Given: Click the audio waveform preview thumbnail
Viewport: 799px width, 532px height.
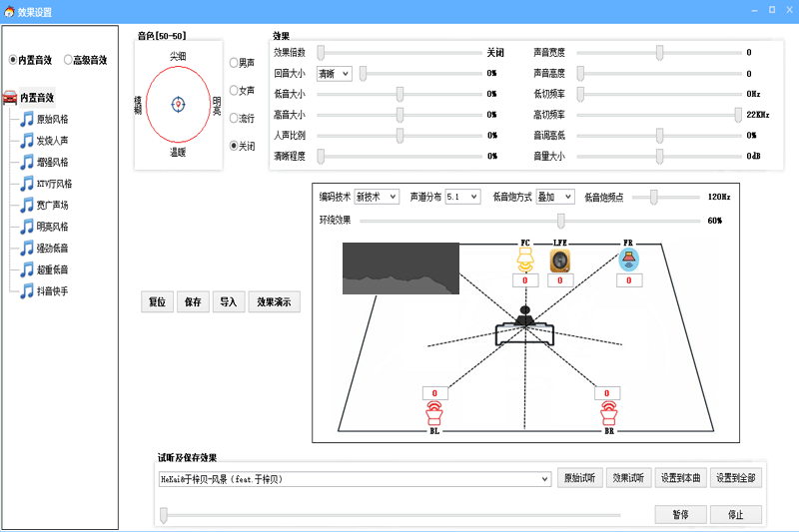Looking at the screenshot, I should point(400,268).
